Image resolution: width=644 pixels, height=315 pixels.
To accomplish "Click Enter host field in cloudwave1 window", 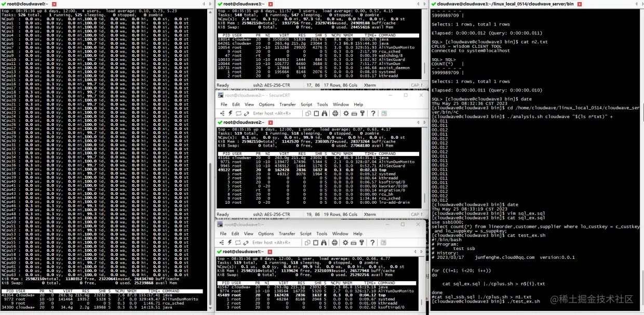I will pos(276,243).
